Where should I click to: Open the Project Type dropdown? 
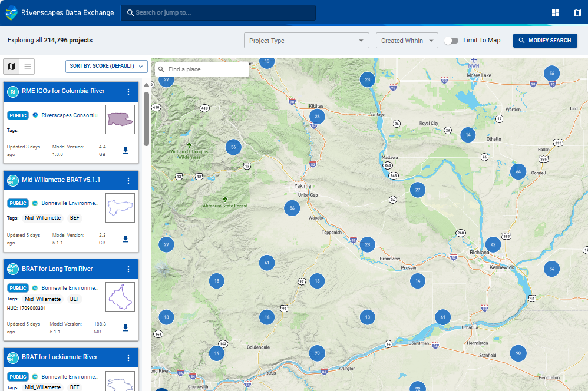click(x=306, y=40)
